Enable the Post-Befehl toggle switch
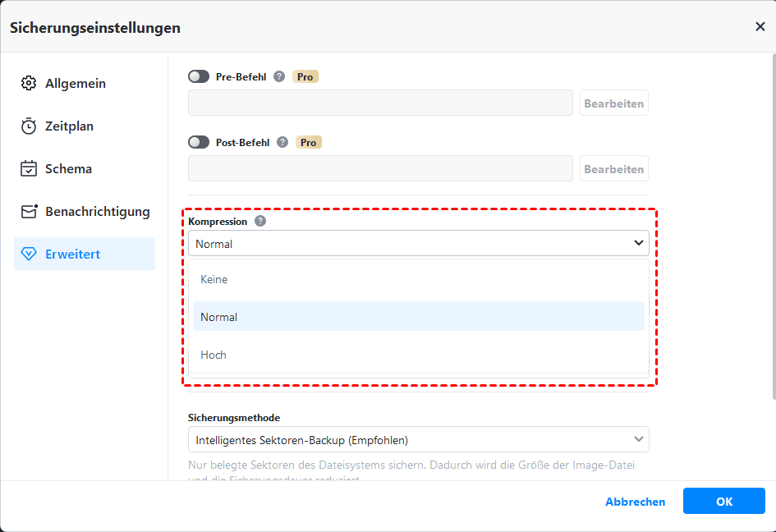Screen dimensions: 776x532 click(x=199, y=142)
